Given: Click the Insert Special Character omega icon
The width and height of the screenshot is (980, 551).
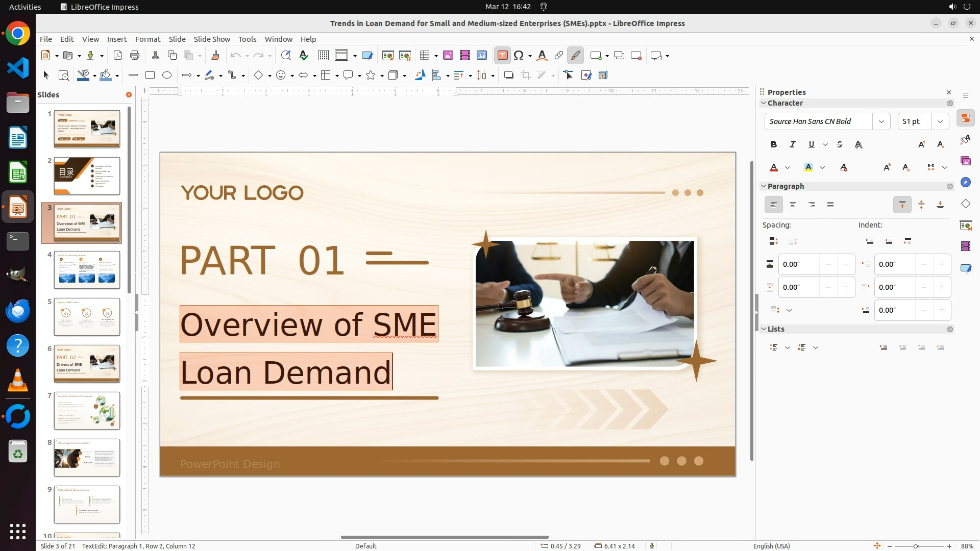Looking at the screenshot, I should coord(519,56).
